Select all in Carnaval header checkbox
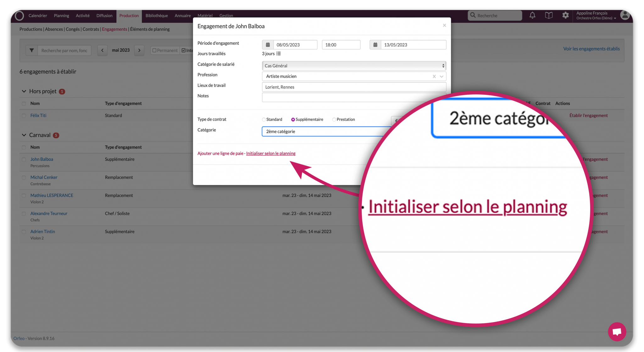644x352 pixels. pos(24,147)
